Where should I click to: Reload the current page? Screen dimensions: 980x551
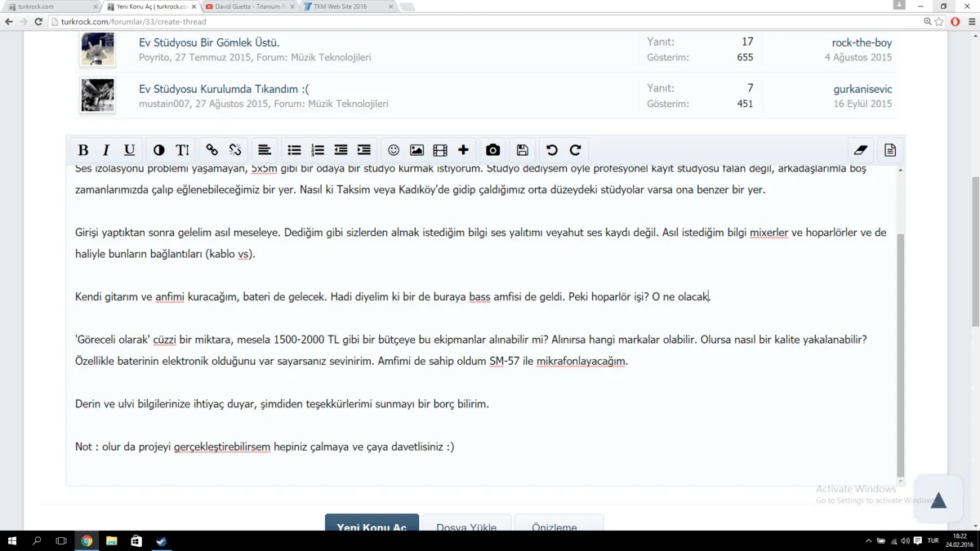pos(38,22)
